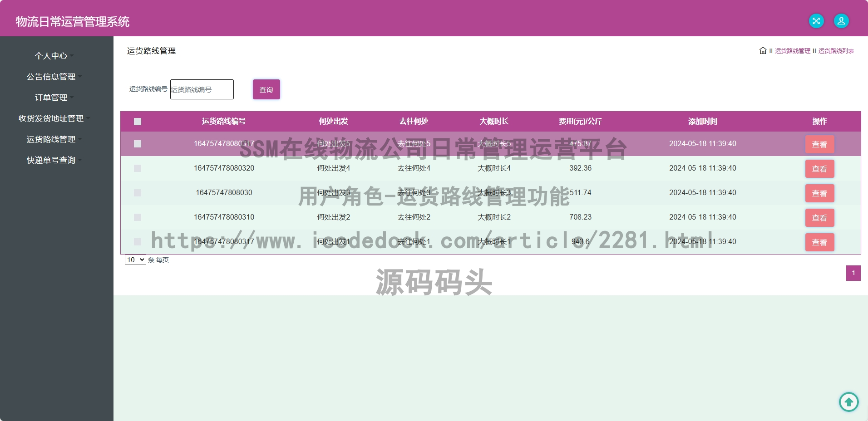Click the 费用(元)/公斤 column header

click(580, 121)
